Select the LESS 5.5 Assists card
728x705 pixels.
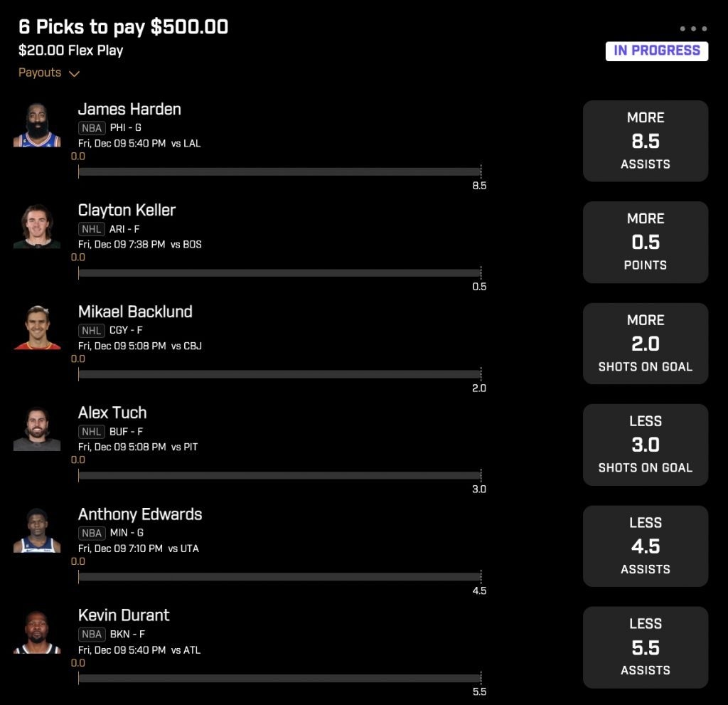pos(646,647)
